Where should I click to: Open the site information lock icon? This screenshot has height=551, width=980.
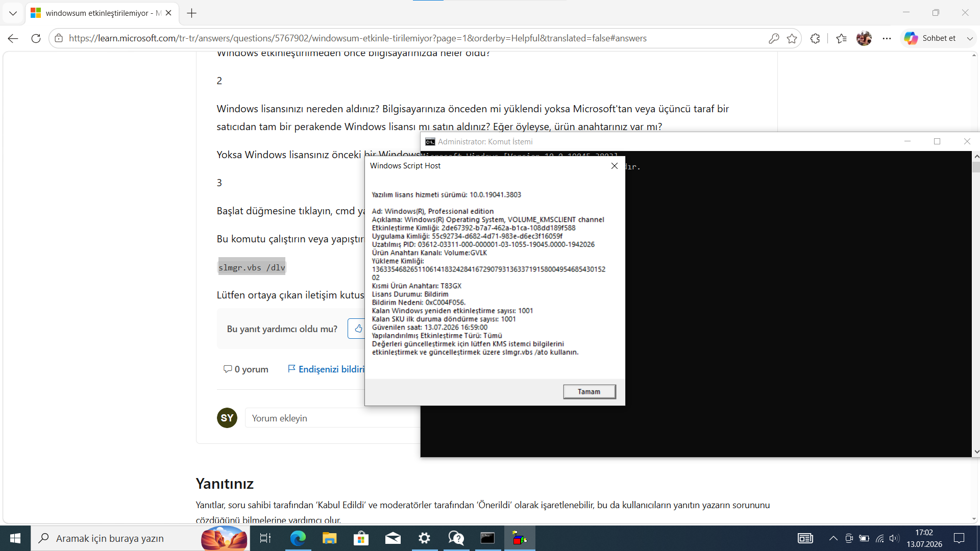coord(59,38)
